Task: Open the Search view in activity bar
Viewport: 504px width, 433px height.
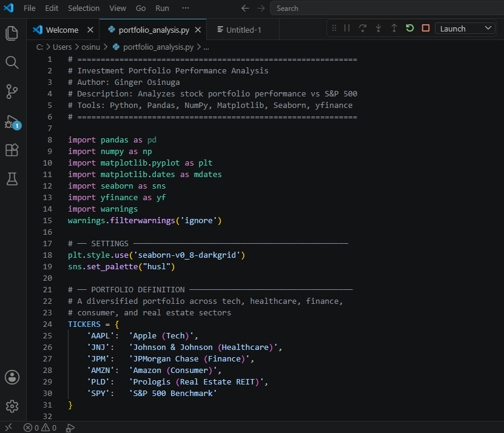Action: click(12, 62)
